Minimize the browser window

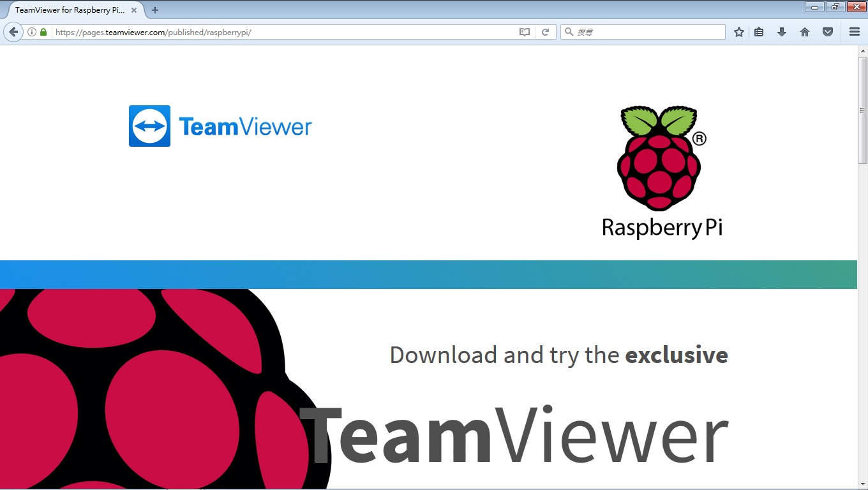point(815,7)
